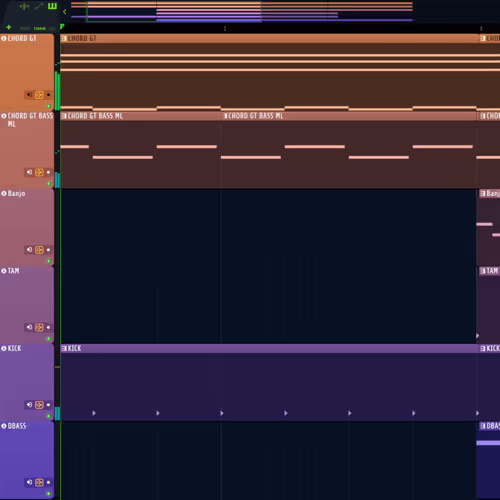
Task: Open the KICK clip menu icon
Action: pyautogui.click(x=64, y=349)
